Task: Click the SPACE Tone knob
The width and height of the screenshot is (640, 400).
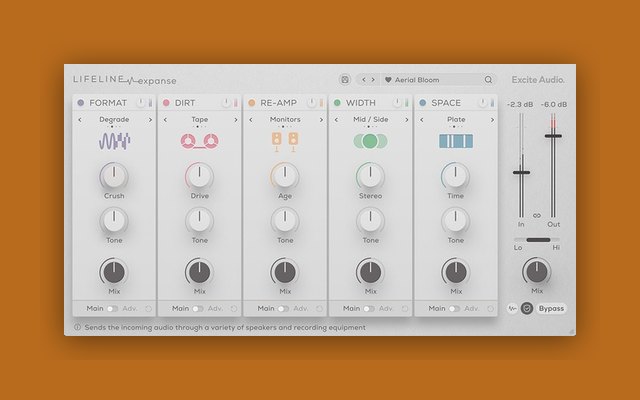Action: pyautogui.click(x=456, y=221)
